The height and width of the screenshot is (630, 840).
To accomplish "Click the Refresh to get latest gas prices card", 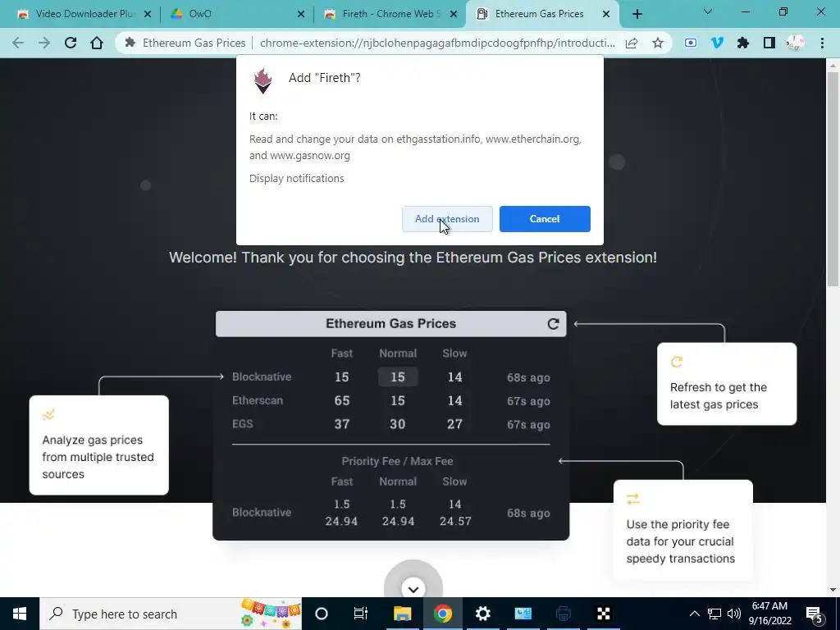I will click(727, 384).
